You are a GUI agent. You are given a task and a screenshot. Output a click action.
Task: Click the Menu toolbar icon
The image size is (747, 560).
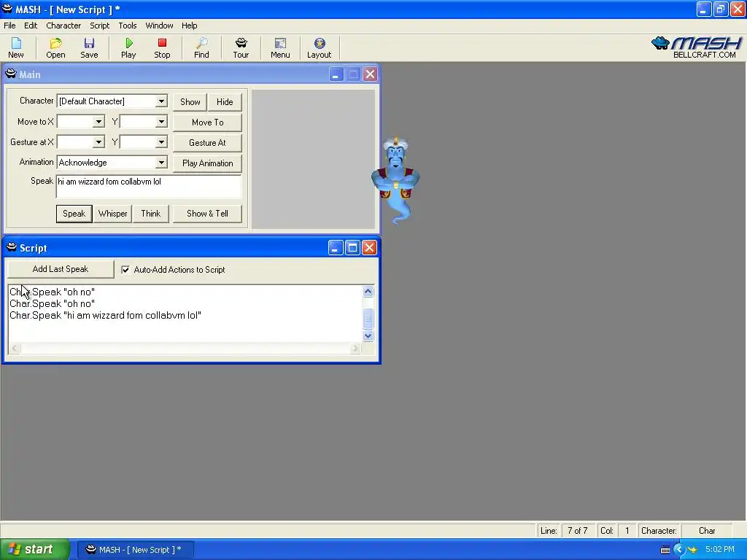point(280,47)
